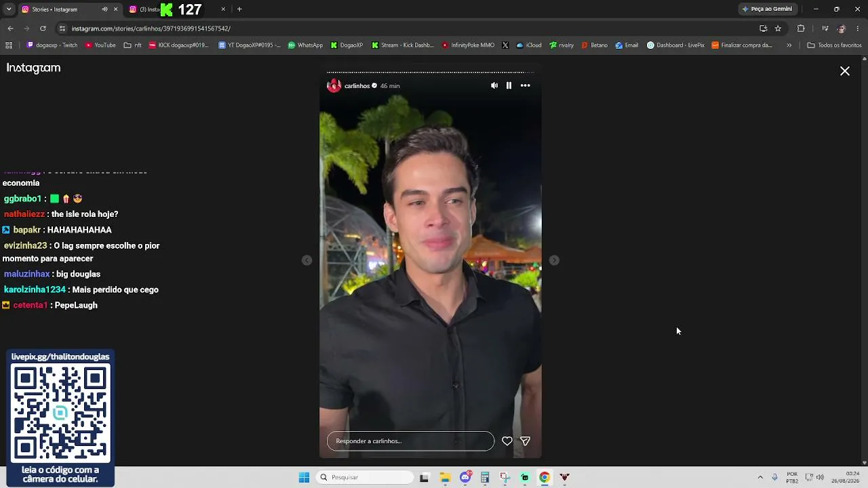Mute the Stories tab via its speaker icon

coord(104,9)
